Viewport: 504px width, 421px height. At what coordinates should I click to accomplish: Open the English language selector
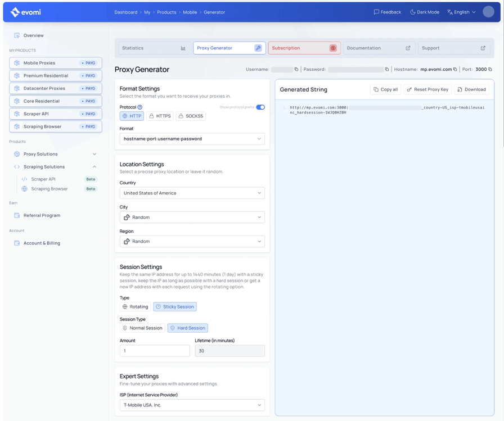(x=461, y=12)
